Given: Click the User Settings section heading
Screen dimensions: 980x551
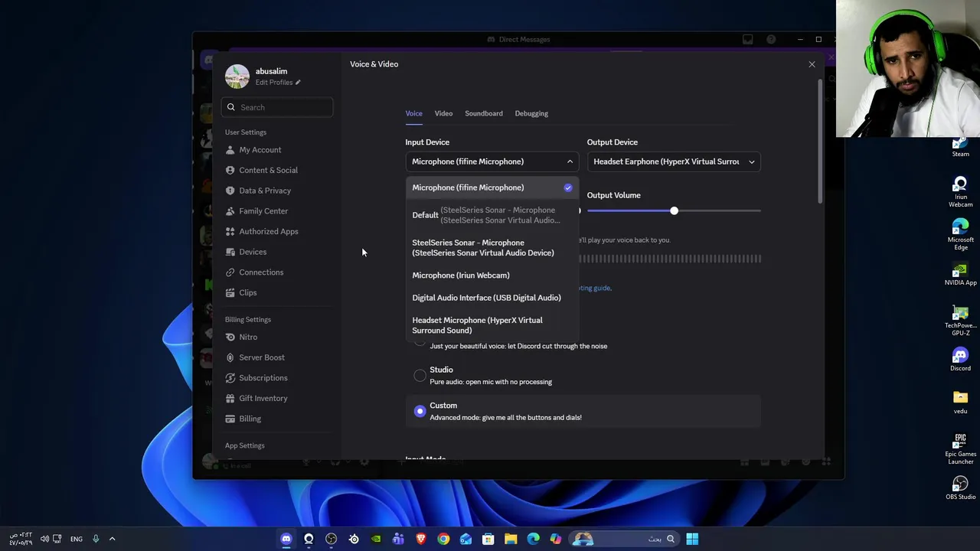Looking at the screenshot, I should [246, 132].
